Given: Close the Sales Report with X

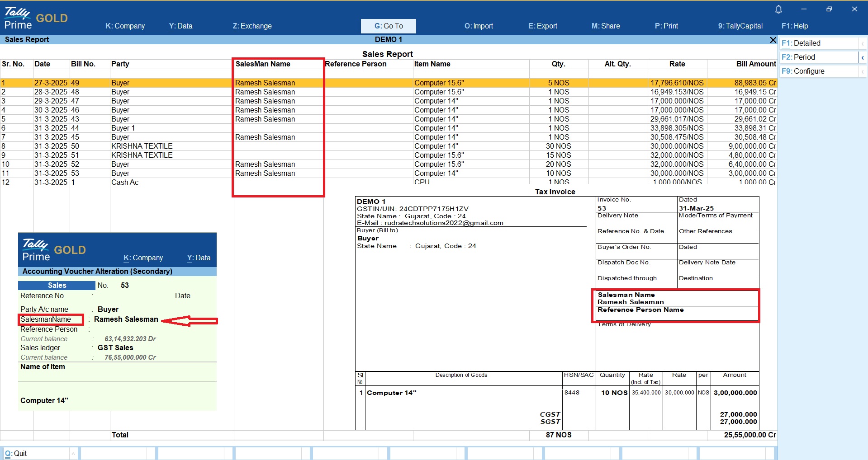Looking at the screenshot, I should (x=773, y=40).
